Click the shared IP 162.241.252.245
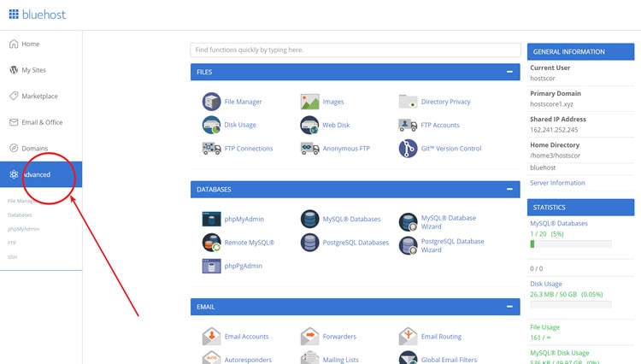This screenshot has height=364, width=641. 554,130
